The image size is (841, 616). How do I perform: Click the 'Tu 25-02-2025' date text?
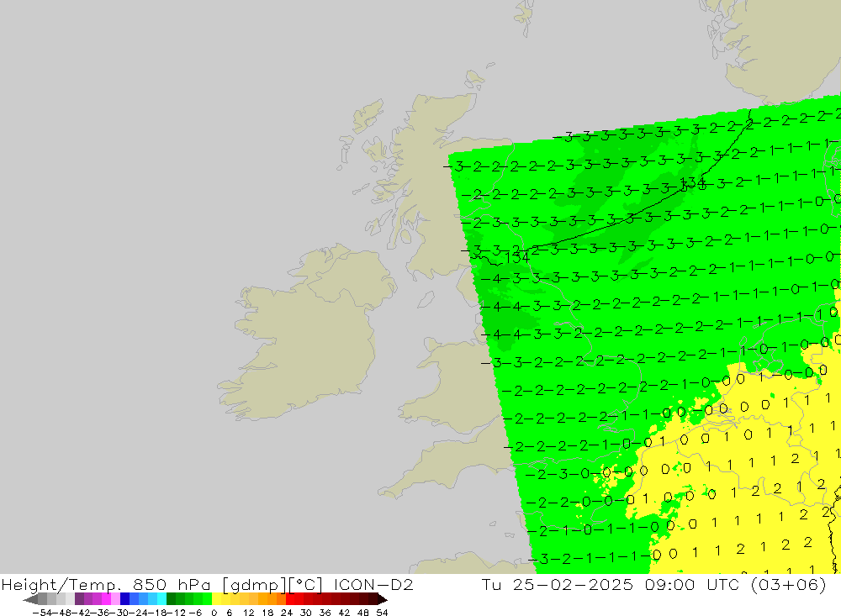pos(558,584)
